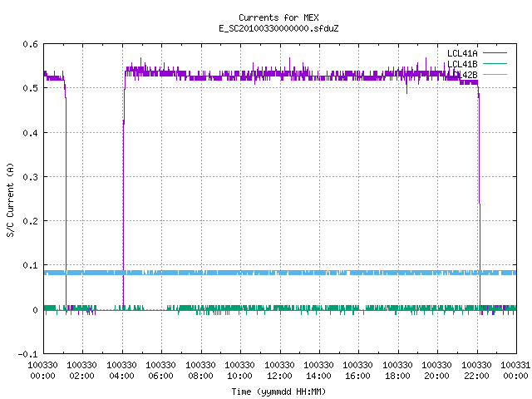Click the chart title 'Currents for MEX'
Screen dimensions: 532x399
point(278,17)
